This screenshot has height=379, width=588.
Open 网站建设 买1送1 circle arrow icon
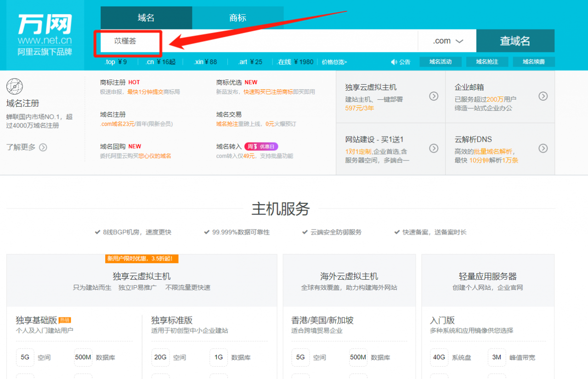(x=433, y=148)
